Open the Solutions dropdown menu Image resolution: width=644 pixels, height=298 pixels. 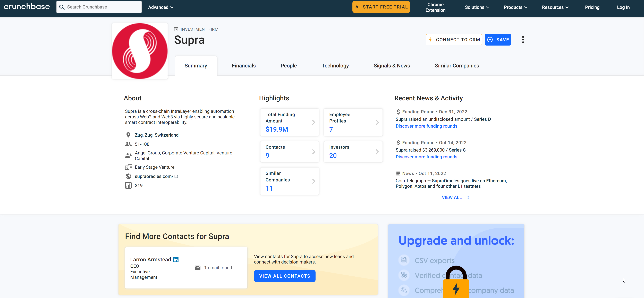coord(477,7)
